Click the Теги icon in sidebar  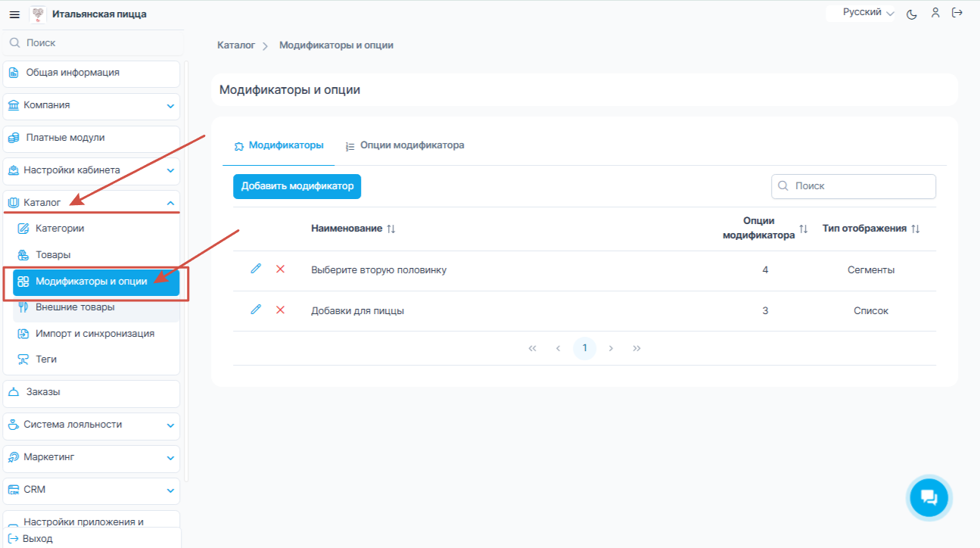tap(23, 360)
